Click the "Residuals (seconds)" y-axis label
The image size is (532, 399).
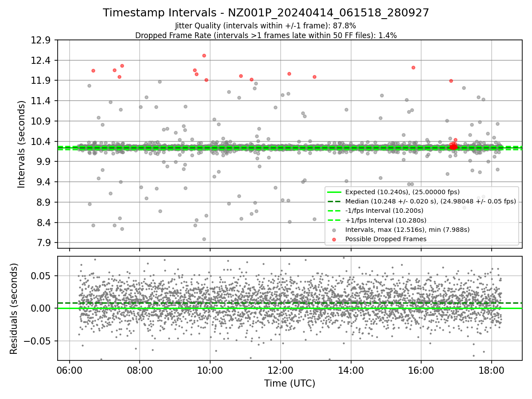pyautogui.click(x=14, y=309)
